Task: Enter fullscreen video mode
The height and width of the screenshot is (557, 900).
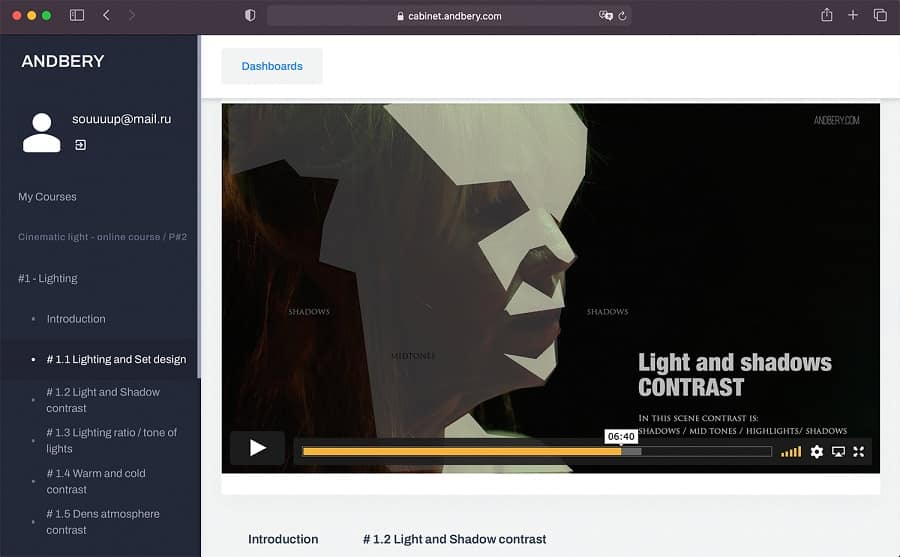Action: [859, 452]
